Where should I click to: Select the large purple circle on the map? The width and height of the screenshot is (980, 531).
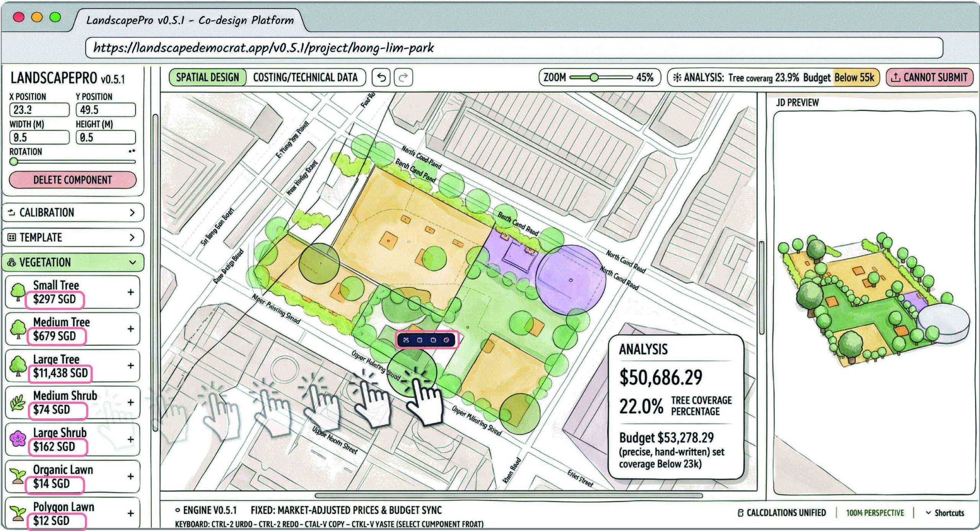570,280
